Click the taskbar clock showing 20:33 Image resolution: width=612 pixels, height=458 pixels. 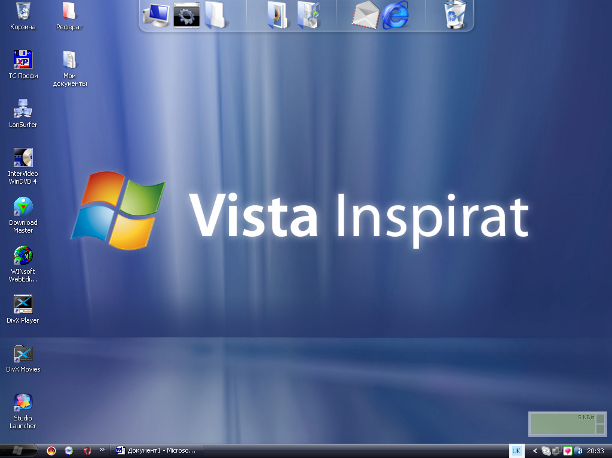click(595, 451)
